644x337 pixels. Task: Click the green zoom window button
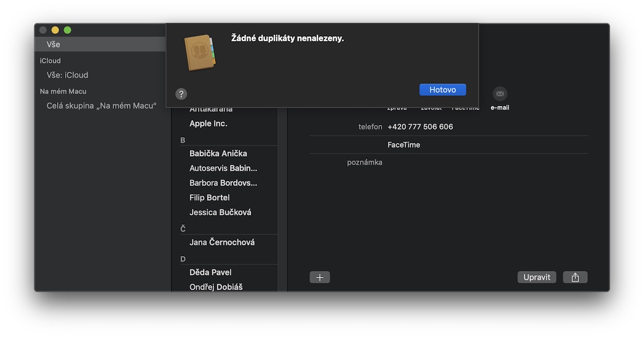(67, 30)
